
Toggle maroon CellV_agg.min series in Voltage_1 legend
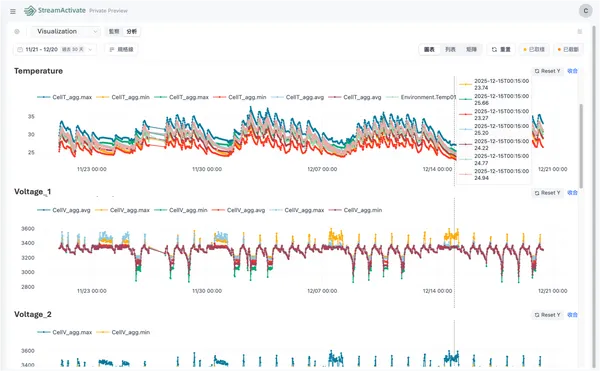(x=355, y=210)
